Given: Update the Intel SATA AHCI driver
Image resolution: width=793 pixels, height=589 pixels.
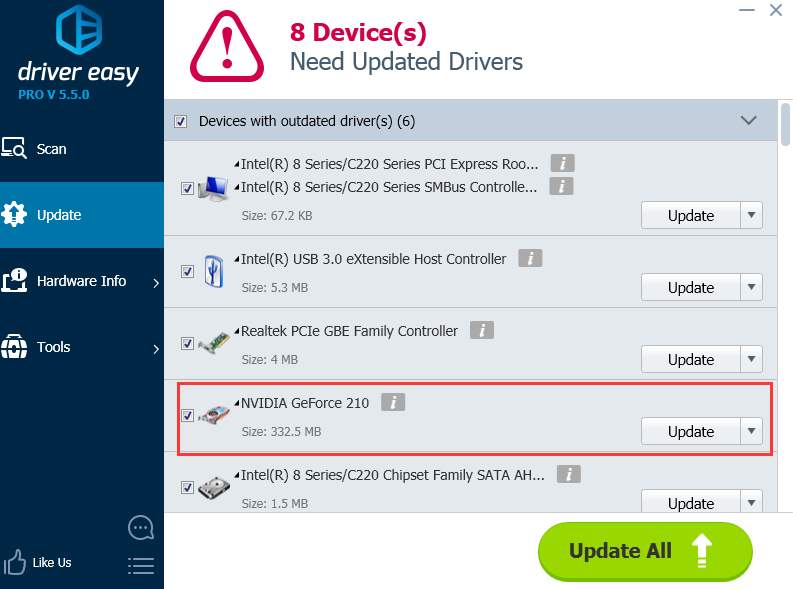Looking at the screenshot, I should click(x=691, y=502).
